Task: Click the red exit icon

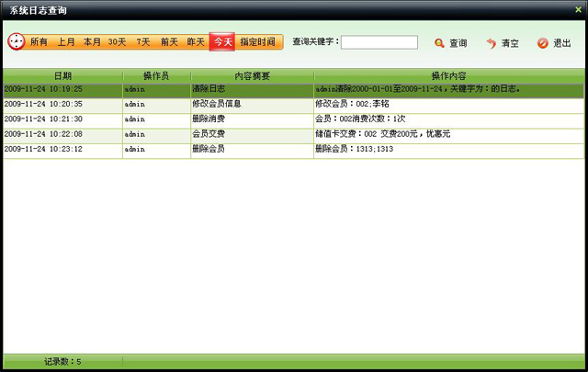Action: point(542,43)
